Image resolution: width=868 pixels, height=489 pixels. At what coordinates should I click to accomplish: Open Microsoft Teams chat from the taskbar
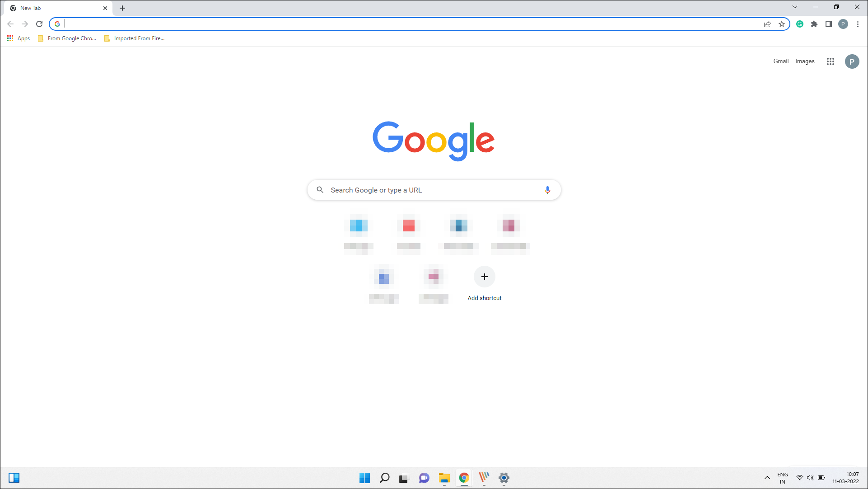(424, 478)
